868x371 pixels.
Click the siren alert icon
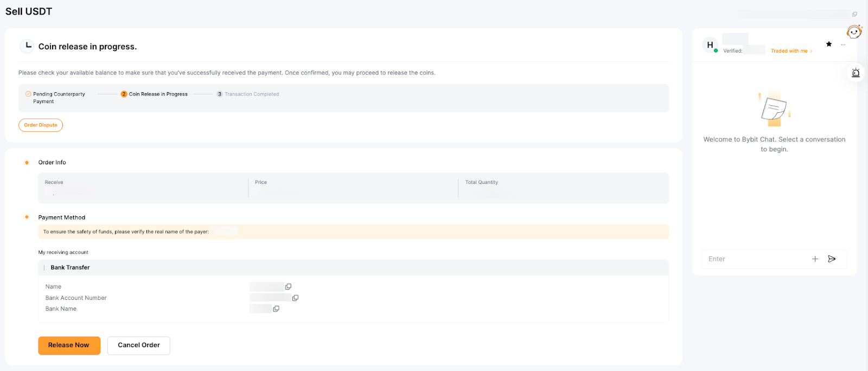click(856, 73)
